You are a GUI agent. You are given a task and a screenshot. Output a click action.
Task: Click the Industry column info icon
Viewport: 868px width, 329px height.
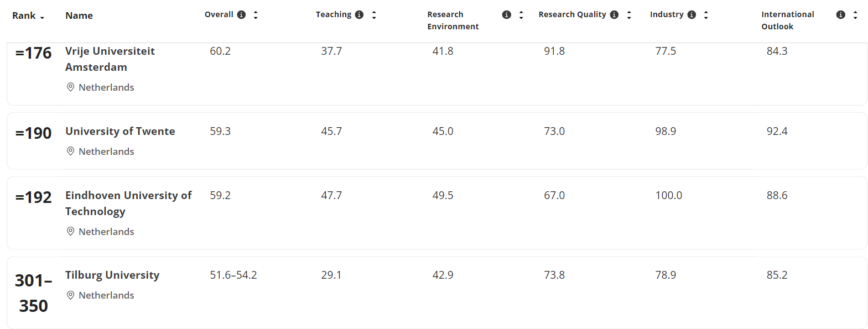coord(692,15)
